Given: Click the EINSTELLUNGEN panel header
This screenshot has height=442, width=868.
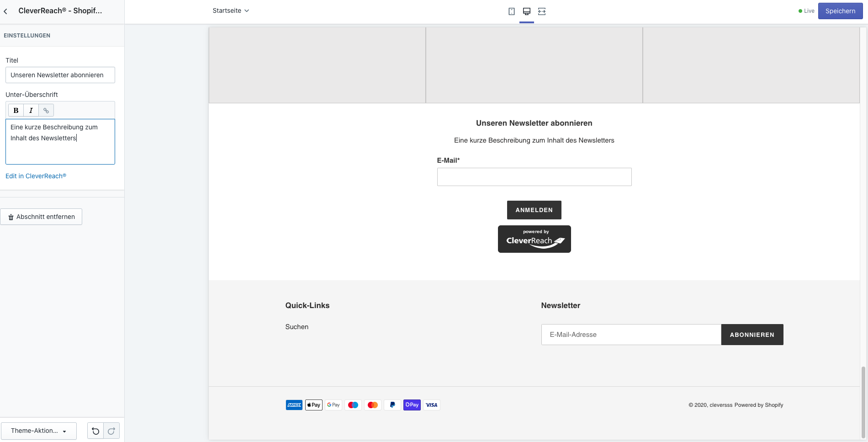Looking at the screenshot, I should 27,35.
